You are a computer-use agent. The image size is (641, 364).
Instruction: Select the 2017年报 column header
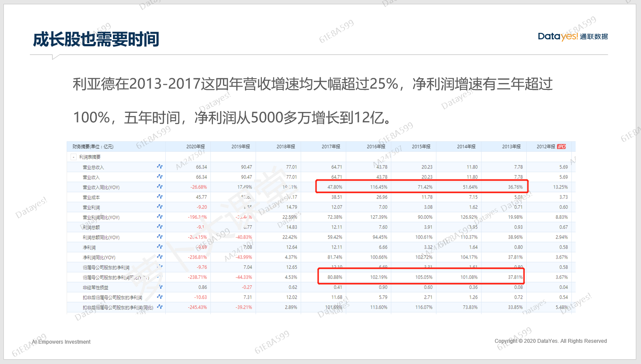[x=331, y=147]
